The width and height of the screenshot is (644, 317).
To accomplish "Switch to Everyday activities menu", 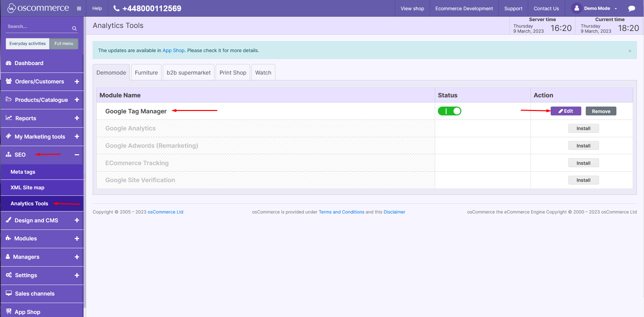I will (28, 44).
